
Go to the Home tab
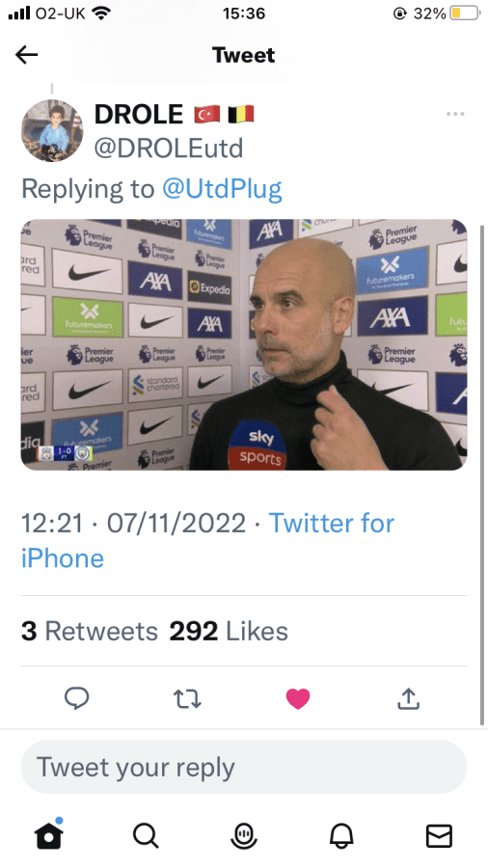pyautogui.click(x=49, y=833)
